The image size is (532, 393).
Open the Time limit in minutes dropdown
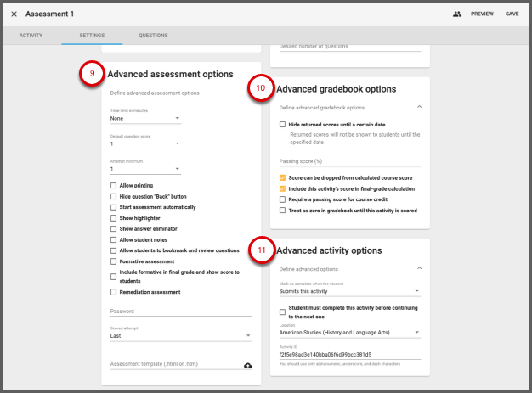pos(145,119)
